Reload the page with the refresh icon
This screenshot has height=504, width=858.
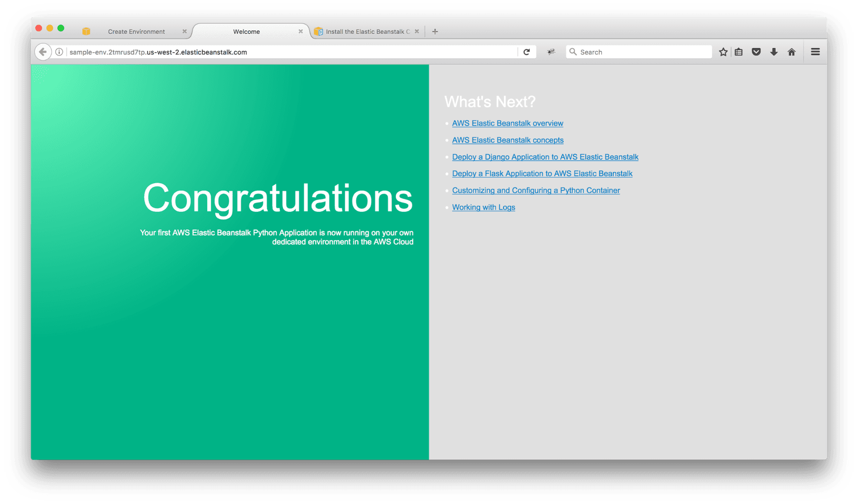click(x=527, y=52)
